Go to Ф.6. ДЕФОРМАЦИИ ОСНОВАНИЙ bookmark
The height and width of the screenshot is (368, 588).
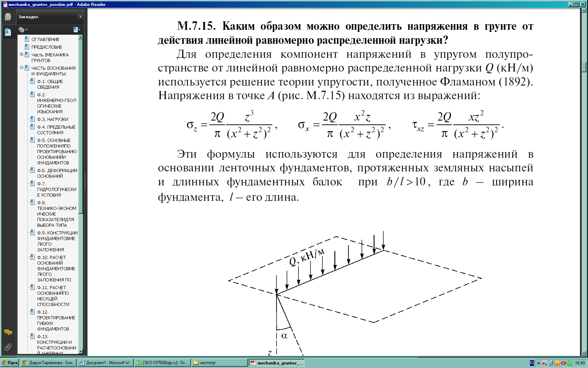click(x=57, y=173)
